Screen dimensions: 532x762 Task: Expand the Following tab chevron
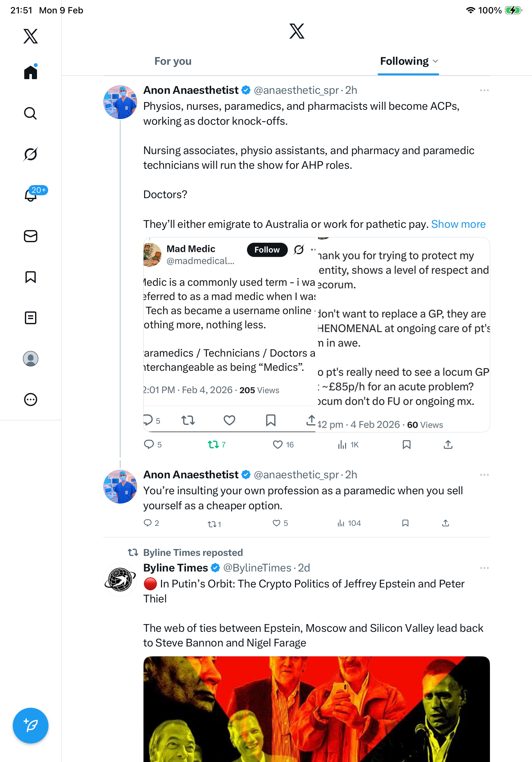point(435,61)
